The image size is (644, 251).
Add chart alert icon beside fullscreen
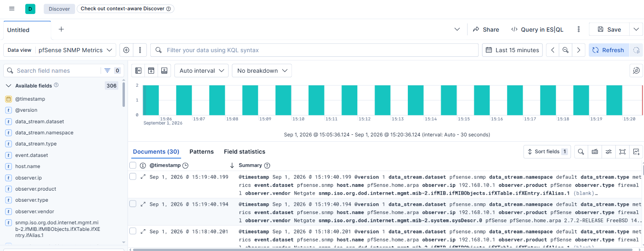636,152
